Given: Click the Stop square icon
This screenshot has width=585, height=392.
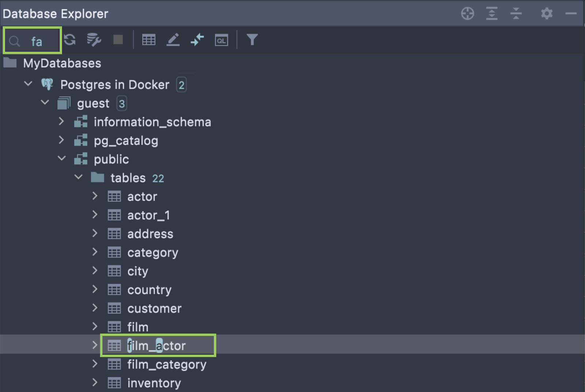Looking at the screenshot, I should point(118,39).
